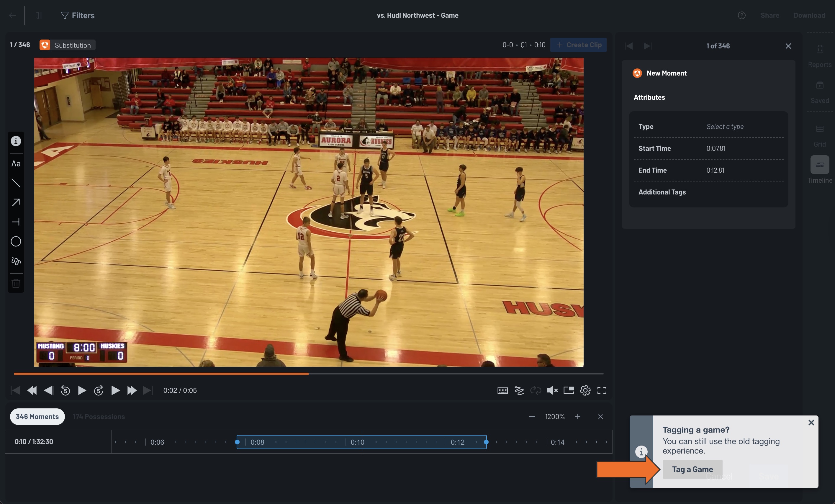Click the Start Time value 0:07.81

[716, 148]
